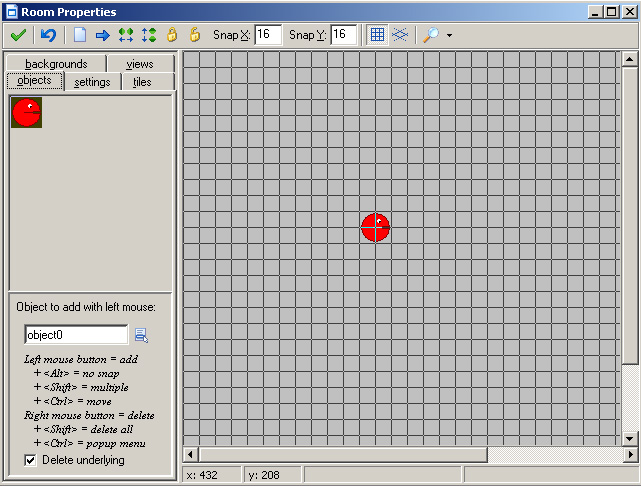
Task: Unlock all instances with open padlock
Action: pyautogui.click(x=195, y=35)
